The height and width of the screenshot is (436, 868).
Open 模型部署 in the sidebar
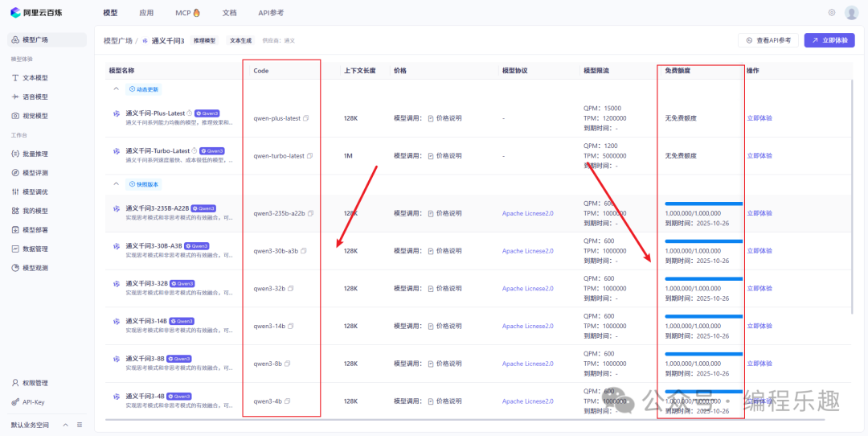pos(47,229)
